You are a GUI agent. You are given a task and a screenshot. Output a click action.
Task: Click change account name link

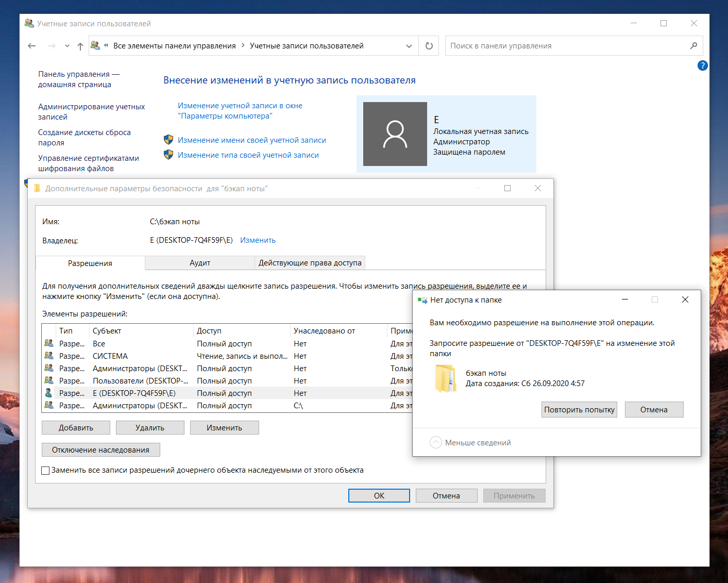point(252,140)
